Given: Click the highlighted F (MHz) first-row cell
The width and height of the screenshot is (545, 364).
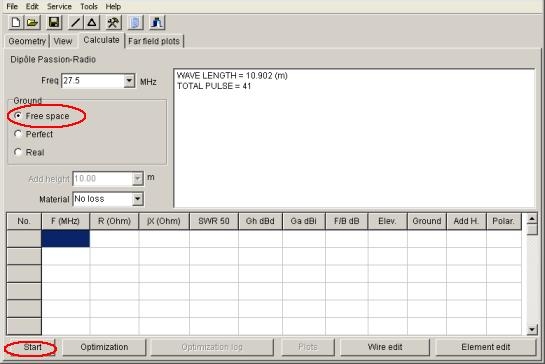Looking at the screenshot, I should tap(66, 239).
